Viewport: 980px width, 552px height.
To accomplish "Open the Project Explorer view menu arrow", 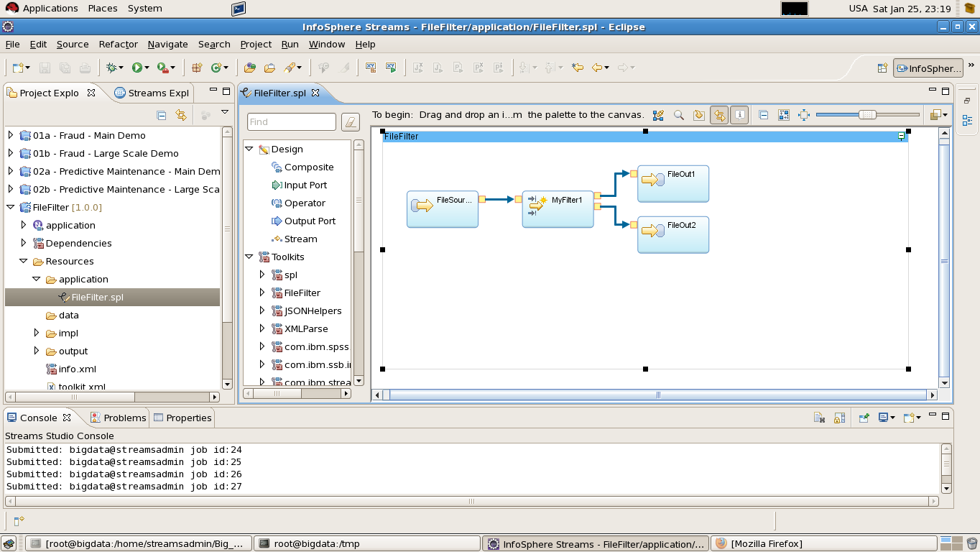I will pyautogui.click(x=225, y=113).
